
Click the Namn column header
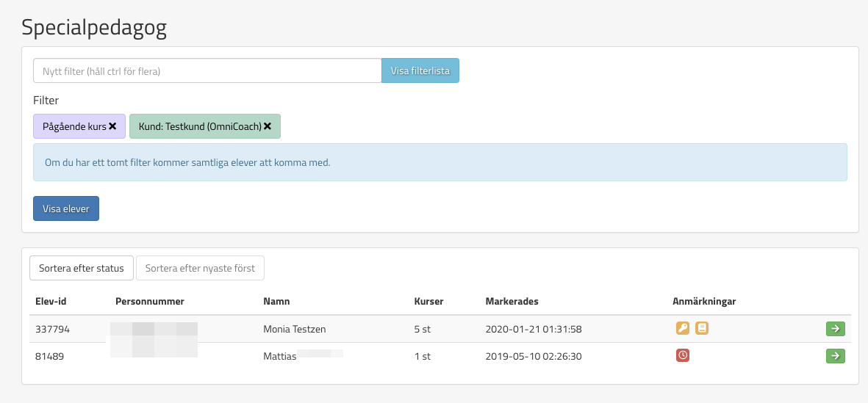pyautogui.click(x=276, y=301)
